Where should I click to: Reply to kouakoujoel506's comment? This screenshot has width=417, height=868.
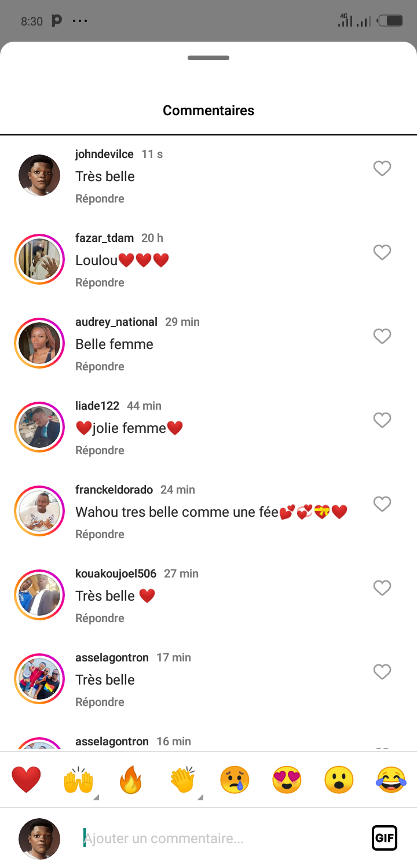coord(100,618)
